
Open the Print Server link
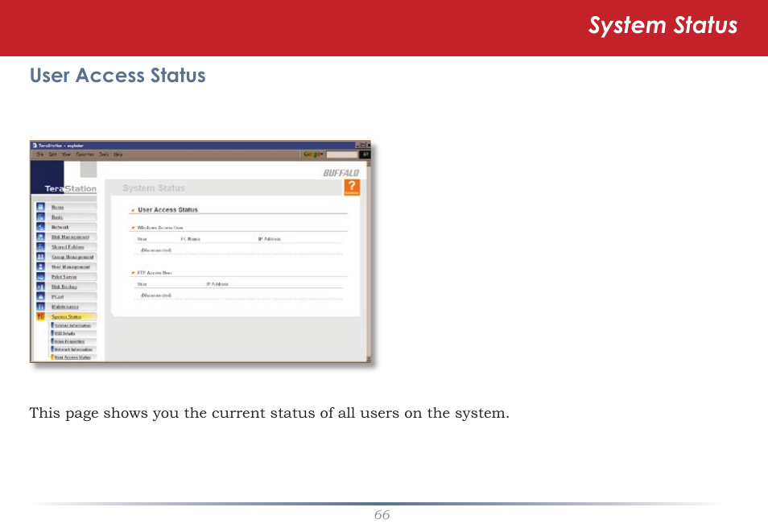click(x=64, y=277)
